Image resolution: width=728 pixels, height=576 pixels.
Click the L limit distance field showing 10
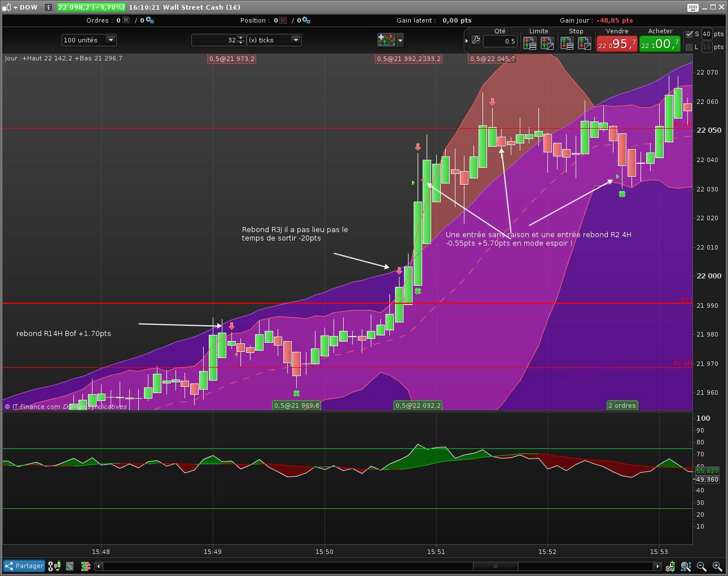pos(707,47)
